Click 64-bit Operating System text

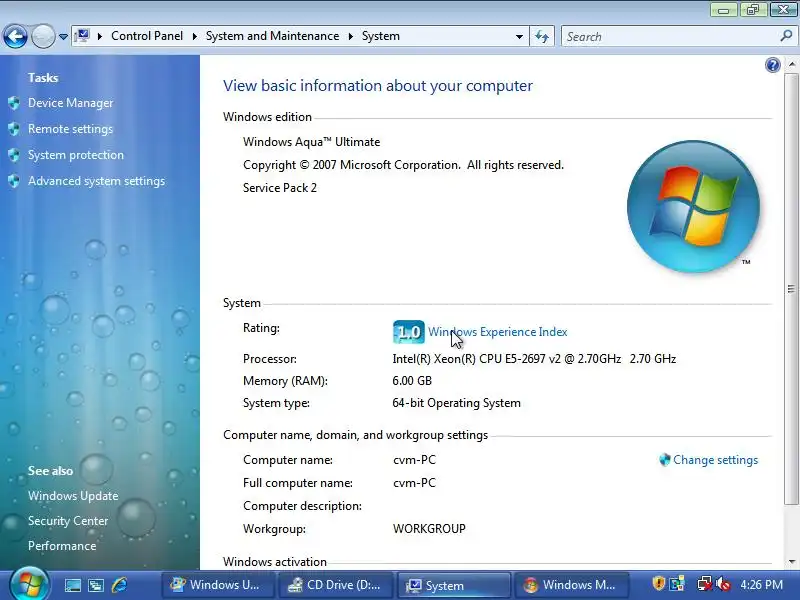click(457, 403)
